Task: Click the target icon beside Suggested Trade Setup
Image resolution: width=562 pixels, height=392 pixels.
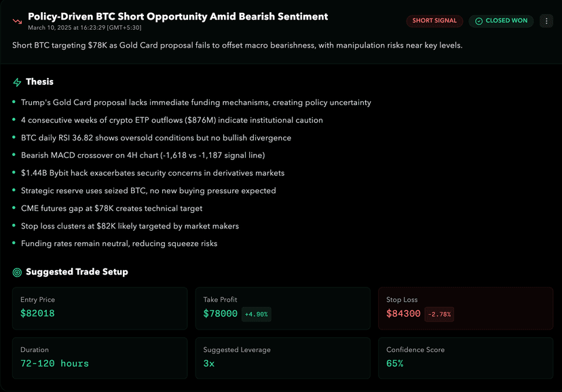Action: coord(17,272)
